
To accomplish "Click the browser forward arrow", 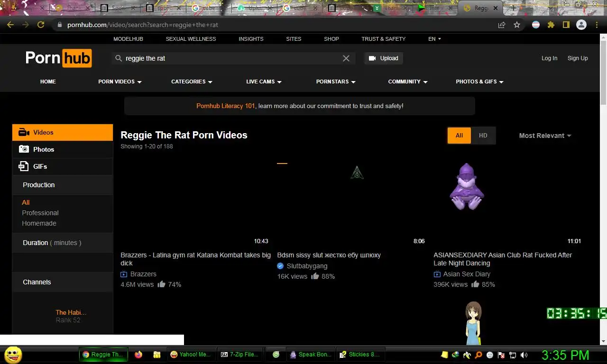I will [x=26, y=25].
